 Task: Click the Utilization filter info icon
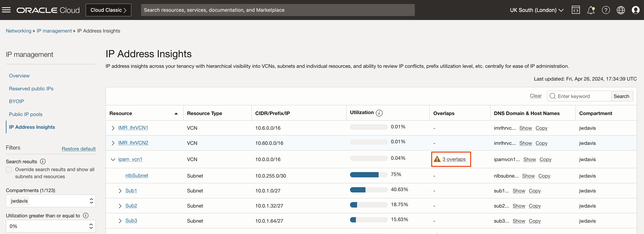click(86, 215)
